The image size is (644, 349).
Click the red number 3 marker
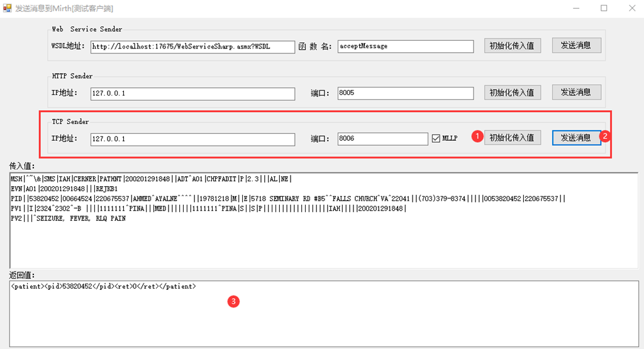click(x=233, y=301)
